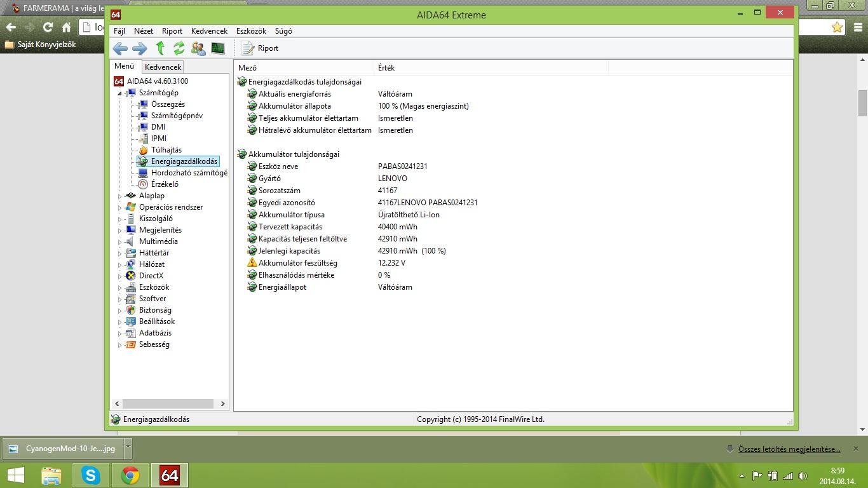Open the Eszközök menu
This screenshot has height=488, width=868.
[251, 30]
